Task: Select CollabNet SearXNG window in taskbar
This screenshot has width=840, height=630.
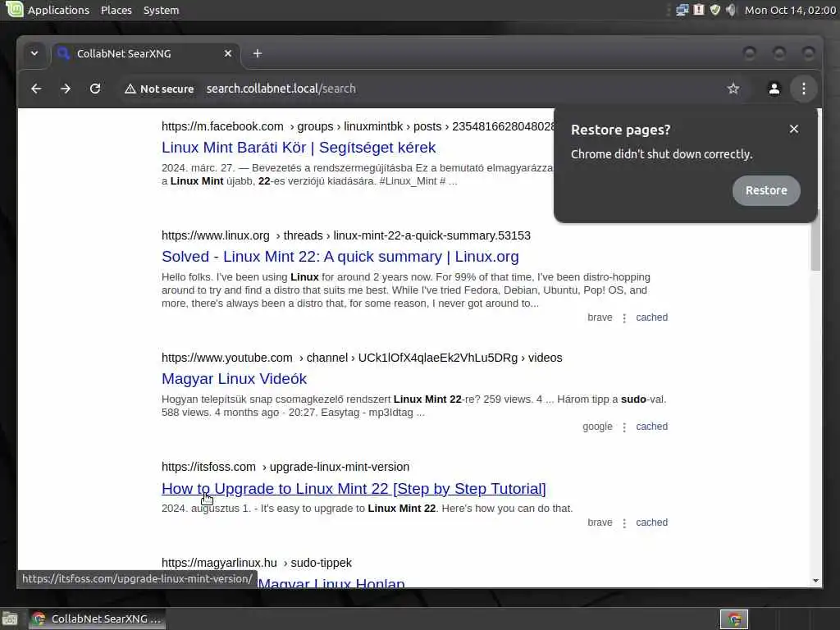Action: pos(97,619)
